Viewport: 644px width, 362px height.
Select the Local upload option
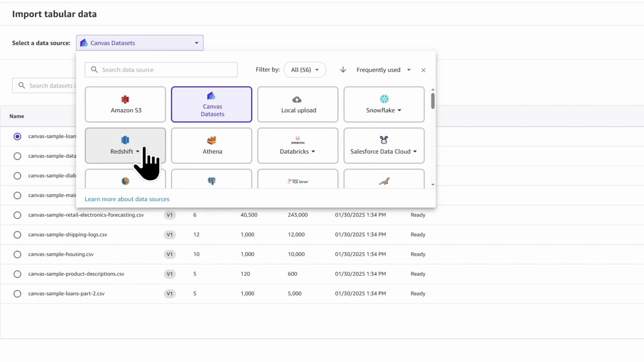(x=298, y=104)
